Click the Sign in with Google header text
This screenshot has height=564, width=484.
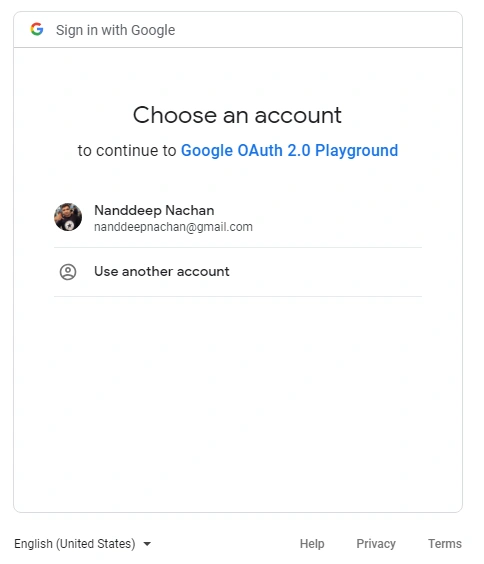[x=115, y=30]
